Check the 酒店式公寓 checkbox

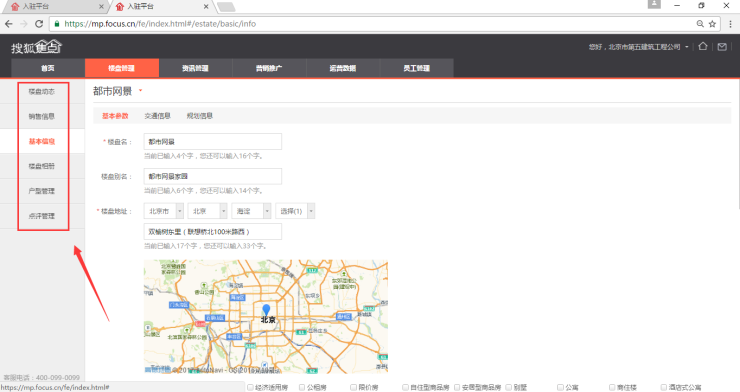point(664,387)
